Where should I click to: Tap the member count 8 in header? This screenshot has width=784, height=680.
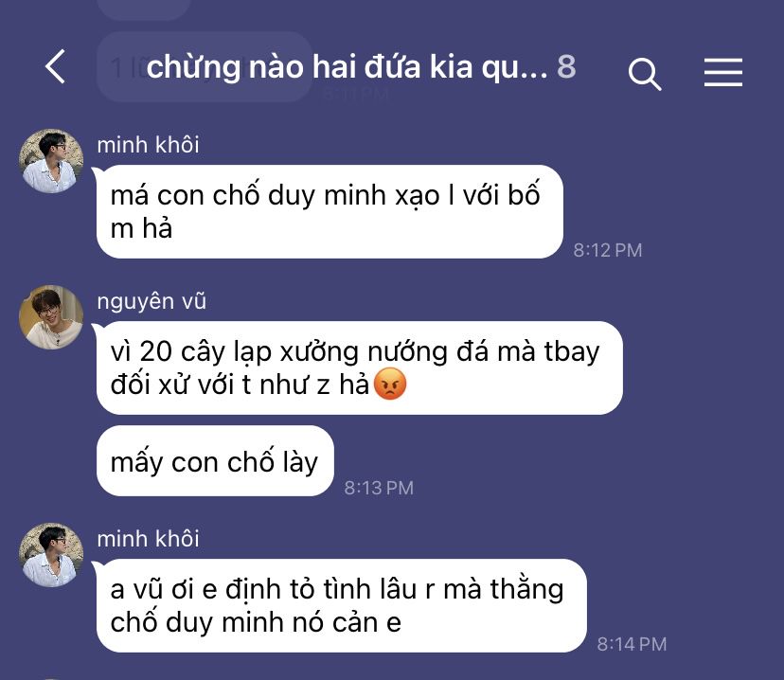click(566, 66)
